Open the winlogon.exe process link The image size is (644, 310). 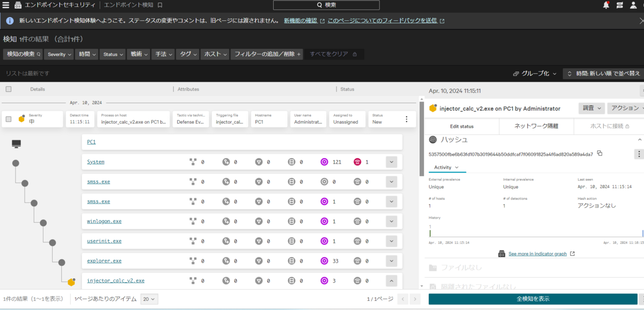click(x=104, y=221)
